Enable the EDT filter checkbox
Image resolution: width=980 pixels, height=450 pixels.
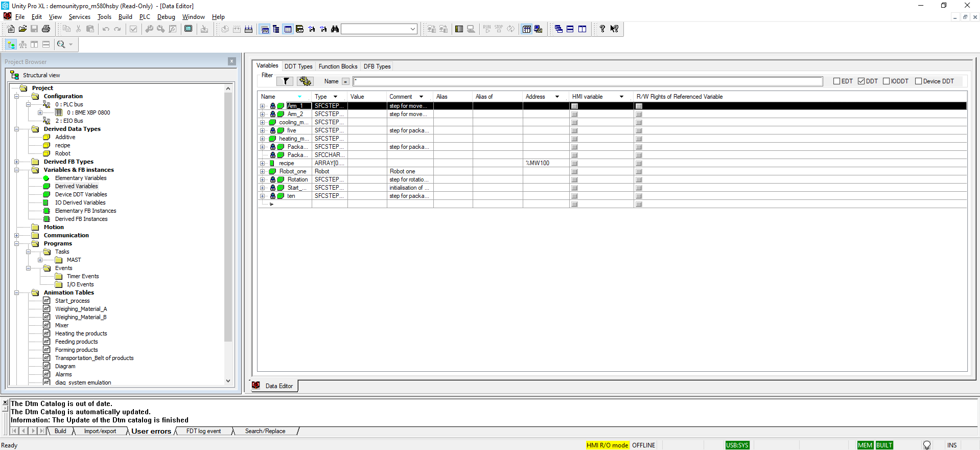tap(836, 81)
